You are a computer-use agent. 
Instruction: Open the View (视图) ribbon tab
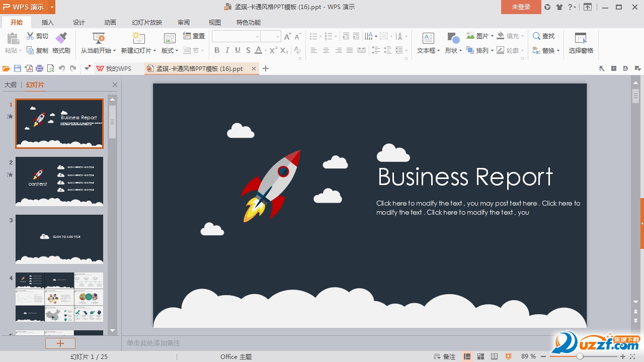[215, 22]
